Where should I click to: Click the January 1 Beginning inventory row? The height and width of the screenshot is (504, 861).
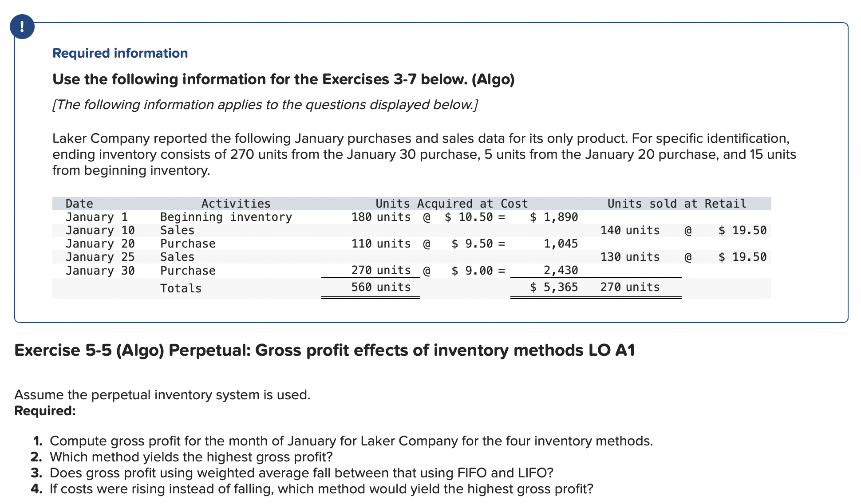point(225,217)
